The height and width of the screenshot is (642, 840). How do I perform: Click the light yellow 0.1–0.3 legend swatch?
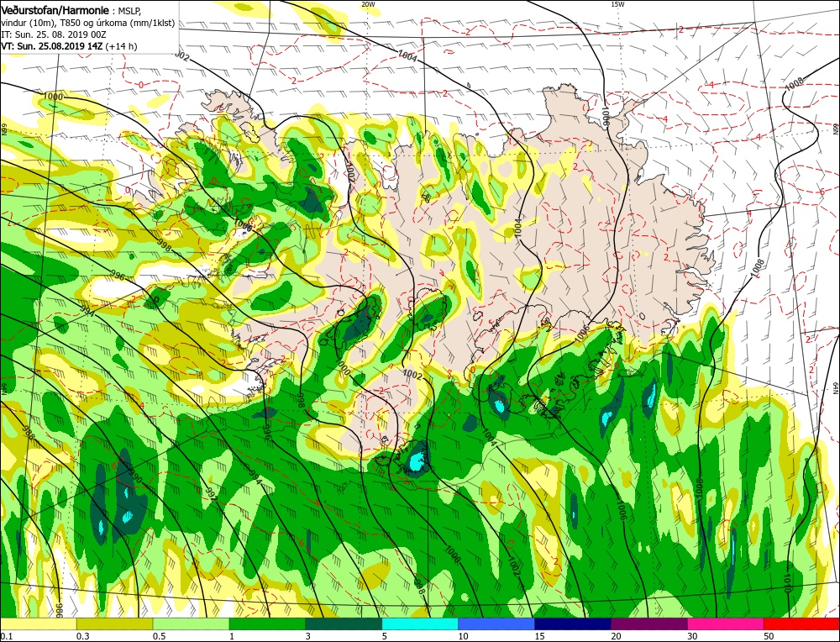click(x=39, y=624)
